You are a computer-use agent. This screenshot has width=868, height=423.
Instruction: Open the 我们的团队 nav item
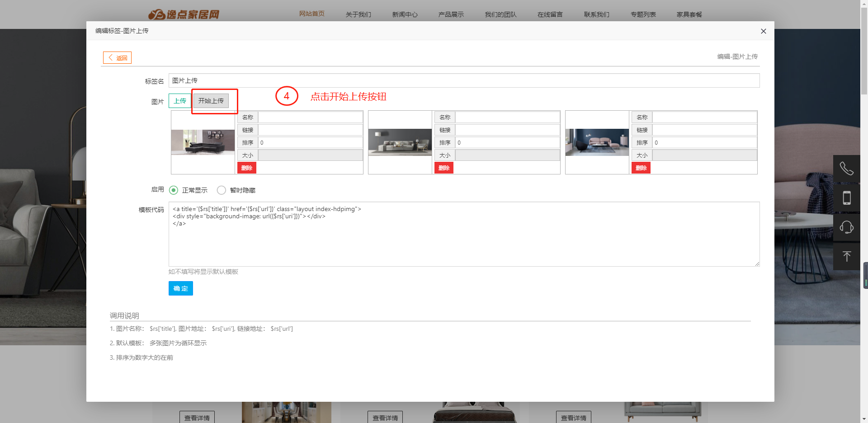click(x=501, y=14)
